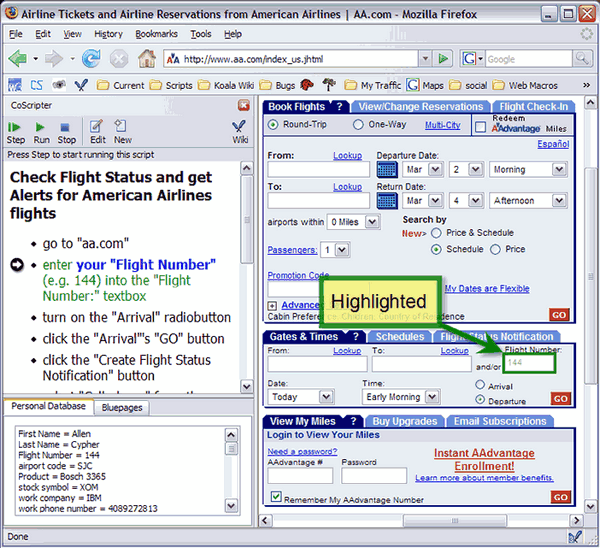This screenshot has height=548, width=600.
Task: Switch to the Flight Check-In tab
Action: (x=533, y=106)
